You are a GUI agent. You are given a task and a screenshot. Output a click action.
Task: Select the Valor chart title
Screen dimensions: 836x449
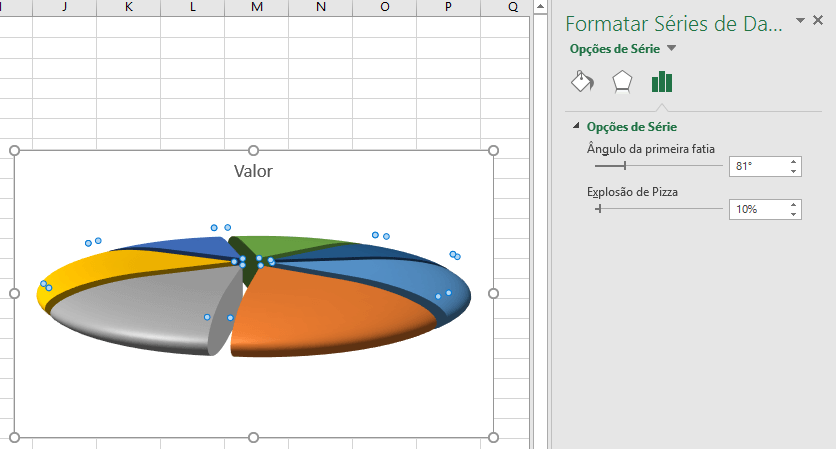253,171
